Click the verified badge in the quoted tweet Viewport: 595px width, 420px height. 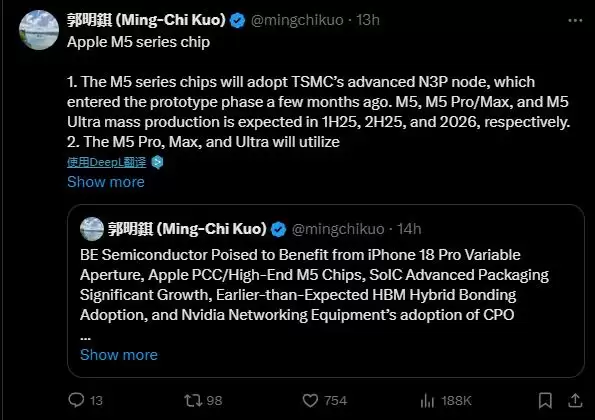[x=279, y=229]
